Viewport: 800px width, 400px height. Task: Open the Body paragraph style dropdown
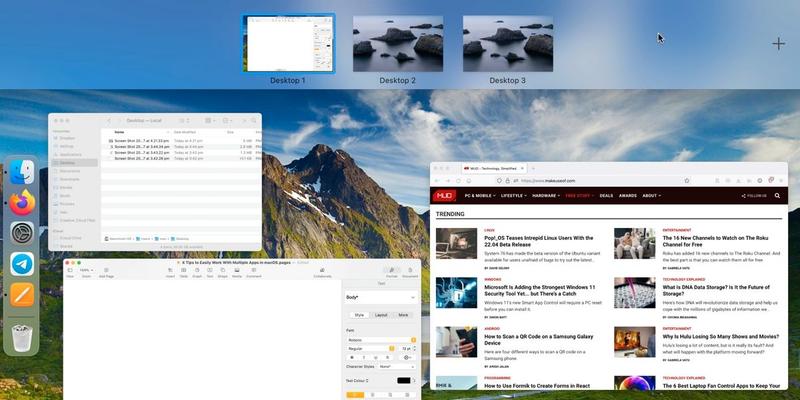pos(380,298)
